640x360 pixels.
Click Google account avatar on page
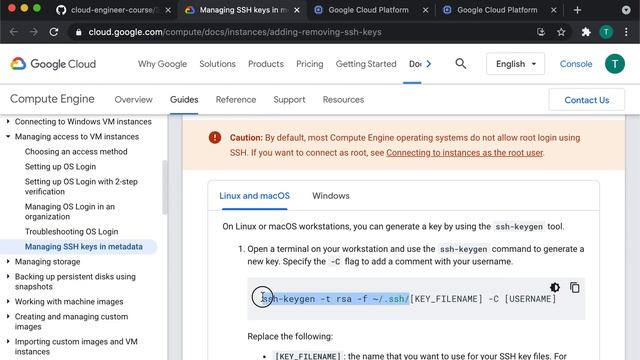tap(615, 64)
